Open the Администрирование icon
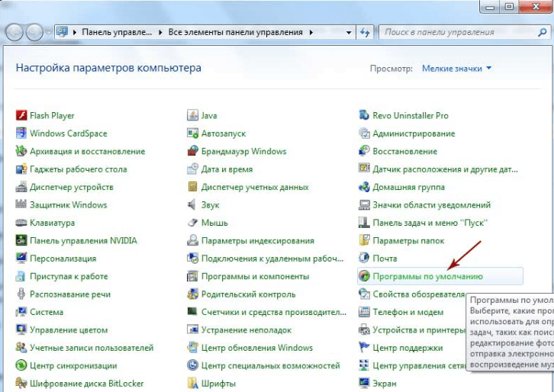554x392 pixels. 364,133
